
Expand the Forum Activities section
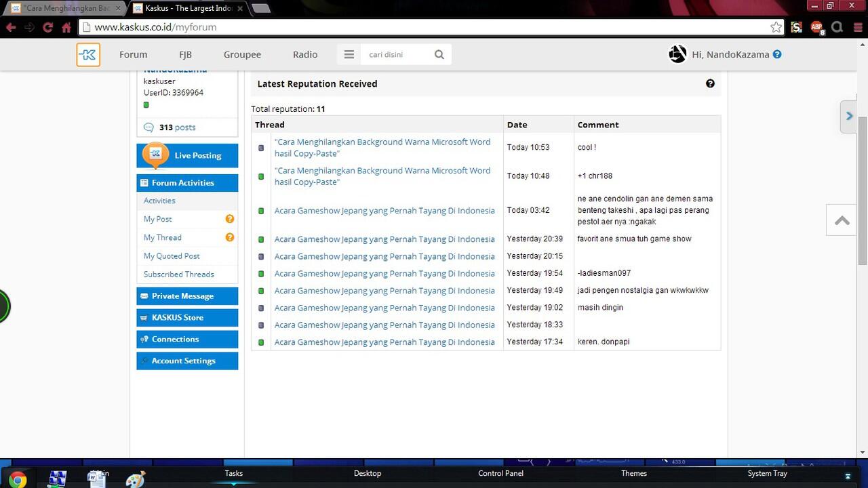tap(187, 183)
